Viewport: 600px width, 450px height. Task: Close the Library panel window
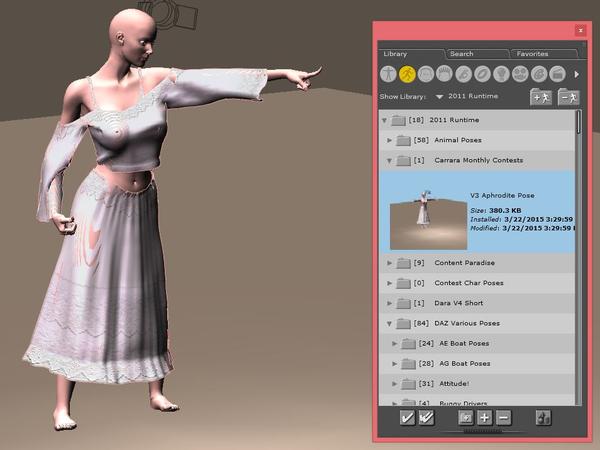click(x=580, y=30)
